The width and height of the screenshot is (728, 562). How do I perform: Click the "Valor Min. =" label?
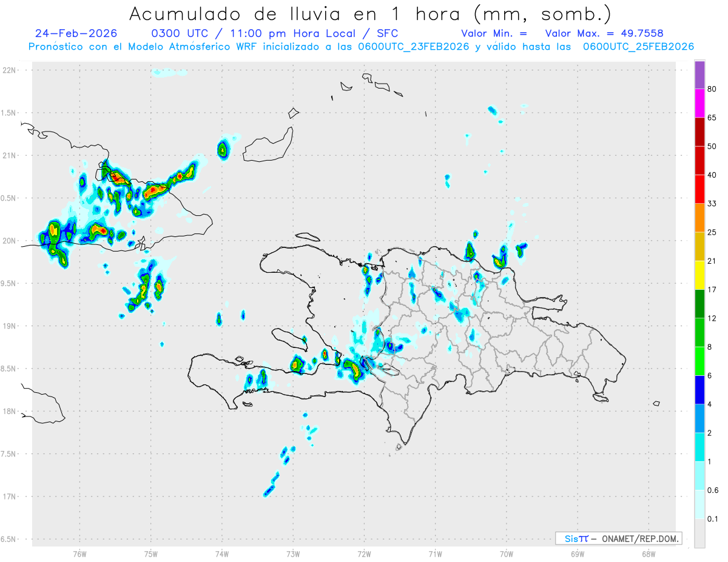point(494,34)
